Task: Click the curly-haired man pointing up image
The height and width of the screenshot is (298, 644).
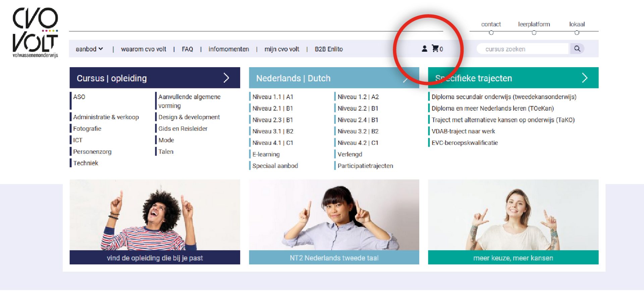Action: tap(155, 215)
